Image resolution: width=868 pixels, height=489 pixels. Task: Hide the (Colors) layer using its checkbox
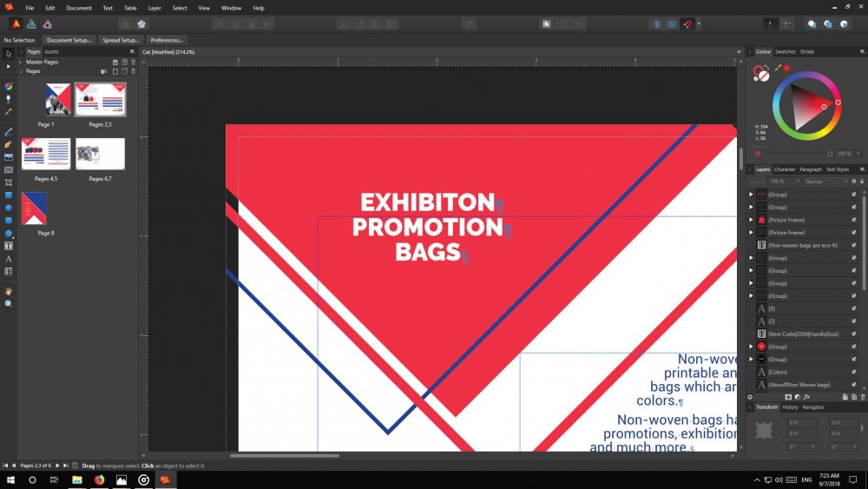coord(854,372)
